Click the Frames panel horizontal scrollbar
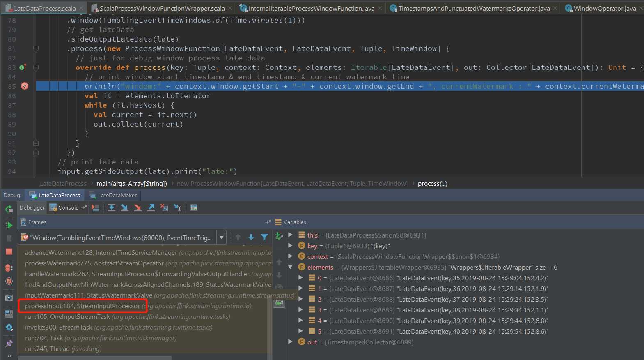This screenshot has height=360, width=644. 94,358
